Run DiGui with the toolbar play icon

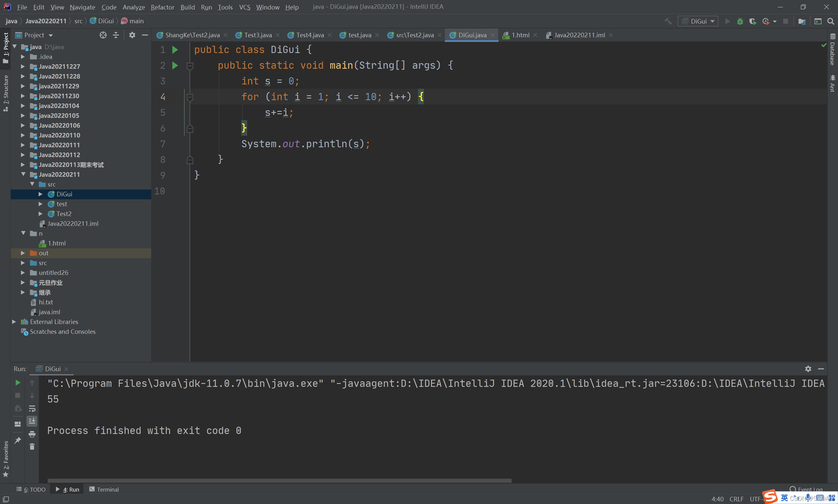coord(727,21)
